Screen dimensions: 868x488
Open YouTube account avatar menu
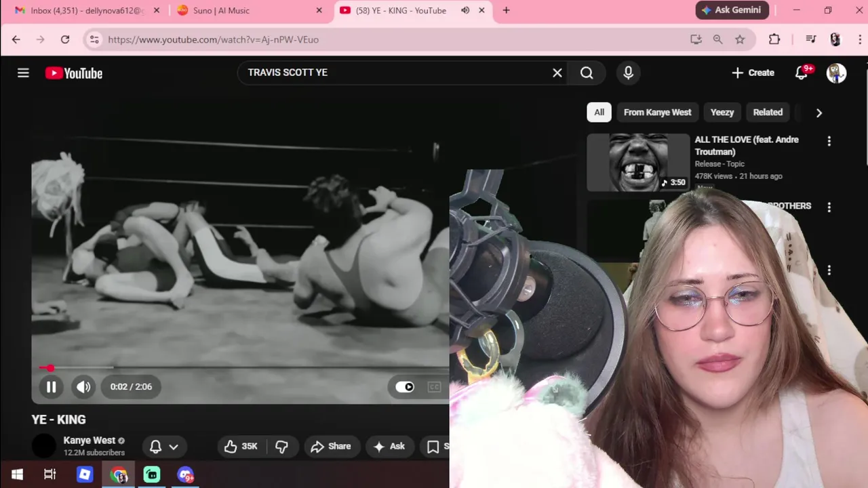[836, 73]
